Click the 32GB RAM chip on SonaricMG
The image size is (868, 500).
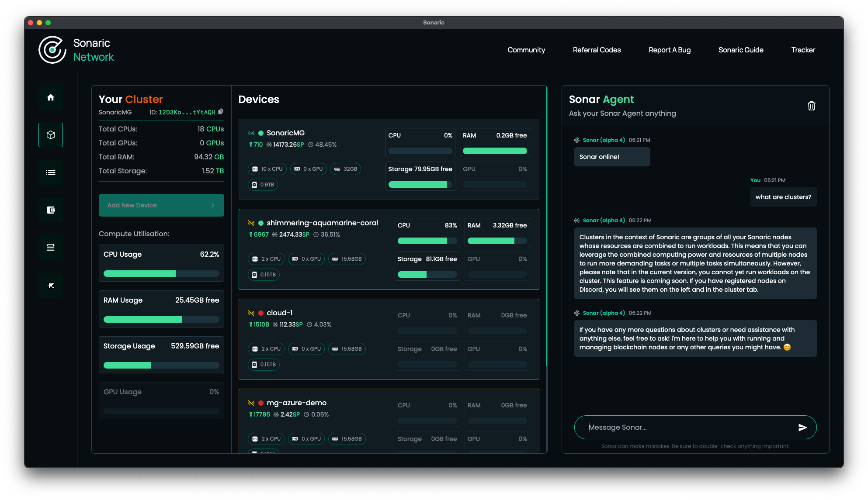pyautogui.click(x=346, y=169)
